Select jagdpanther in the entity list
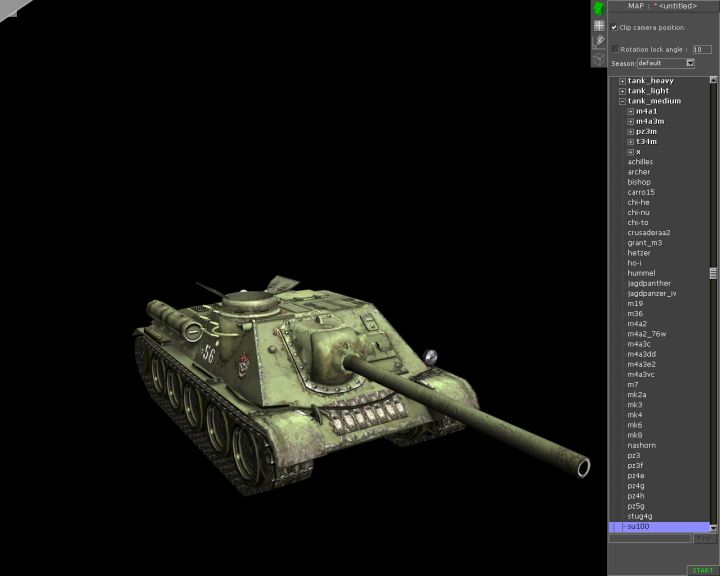The width and height of the screenshot is (720, 576). click(x=649, y=283)
